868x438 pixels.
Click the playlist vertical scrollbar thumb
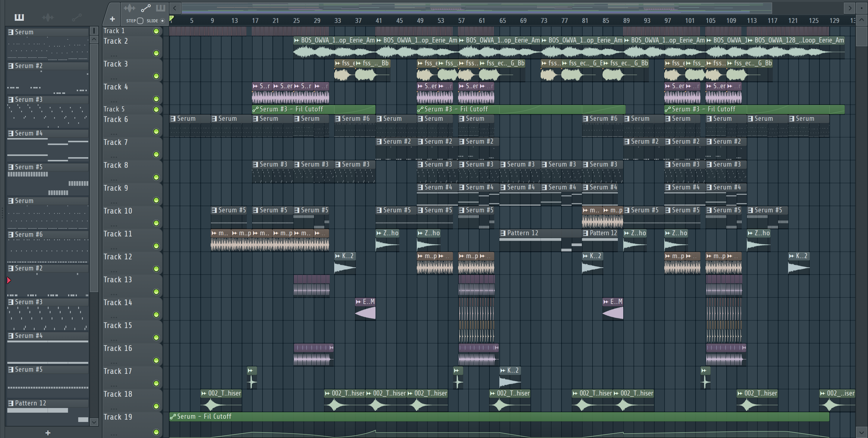click(x=861, y=36)
